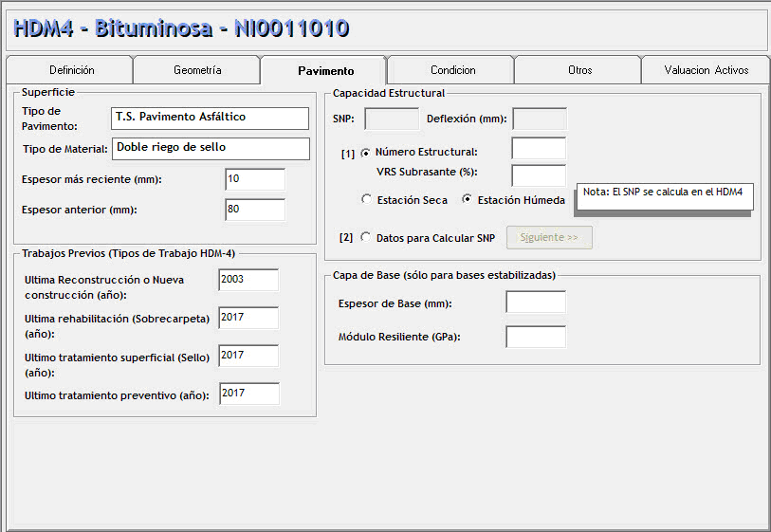Go to the Otros tab
The width and height of the screenshot is (771, 532).
(579, 70)
